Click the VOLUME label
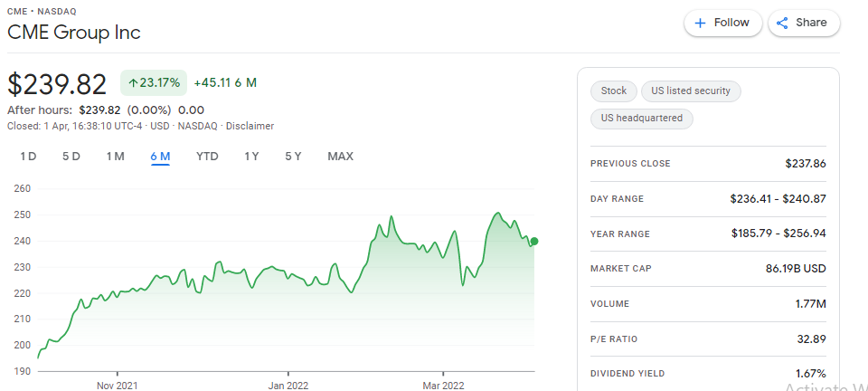 [x=610, y=304]
